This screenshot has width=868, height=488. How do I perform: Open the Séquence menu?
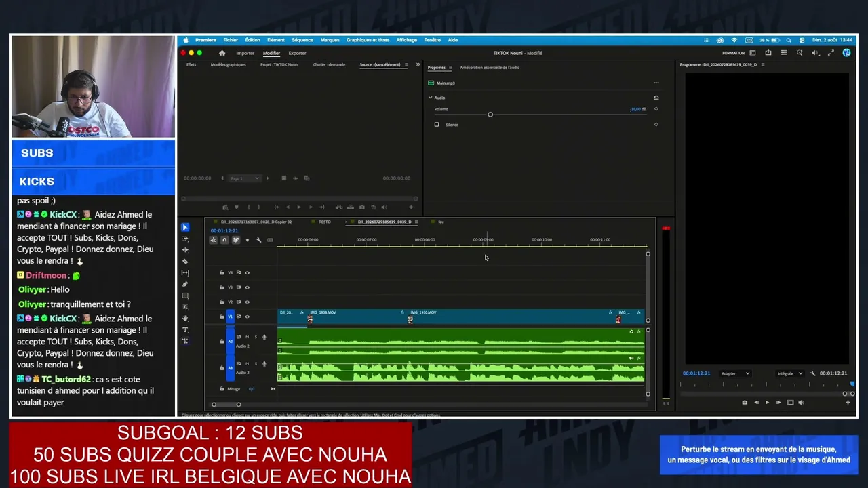[302, 40]
